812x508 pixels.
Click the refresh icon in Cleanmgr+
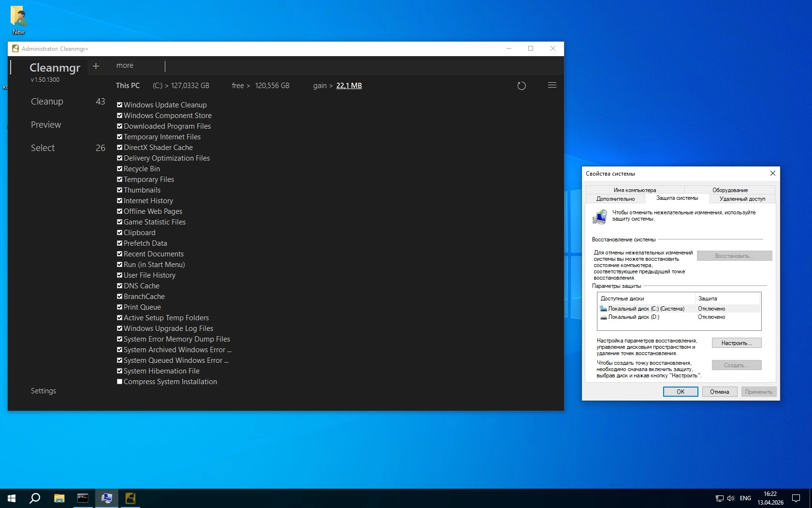(521, 86)
